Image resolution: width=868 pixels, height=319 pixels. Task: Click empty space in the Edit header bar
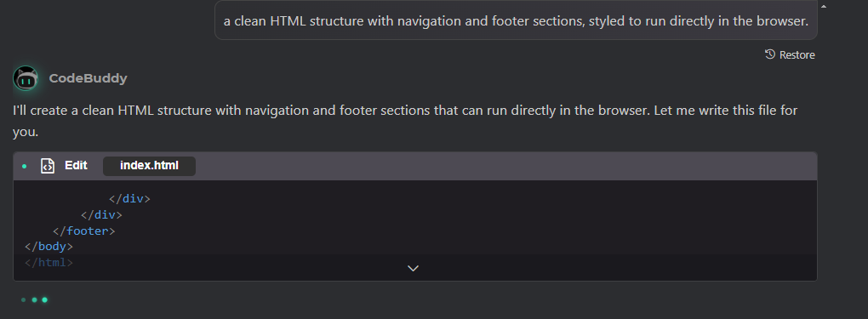(x=498, y=166)
